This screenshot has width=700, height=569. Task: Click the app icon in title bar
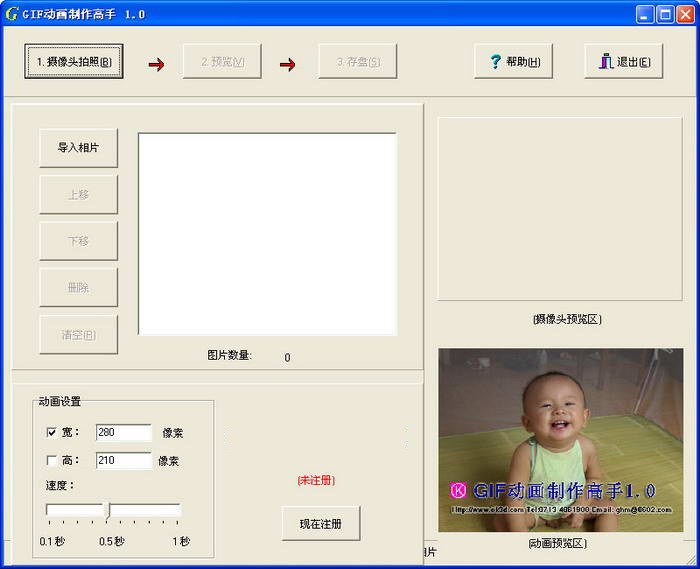point(12,14)
